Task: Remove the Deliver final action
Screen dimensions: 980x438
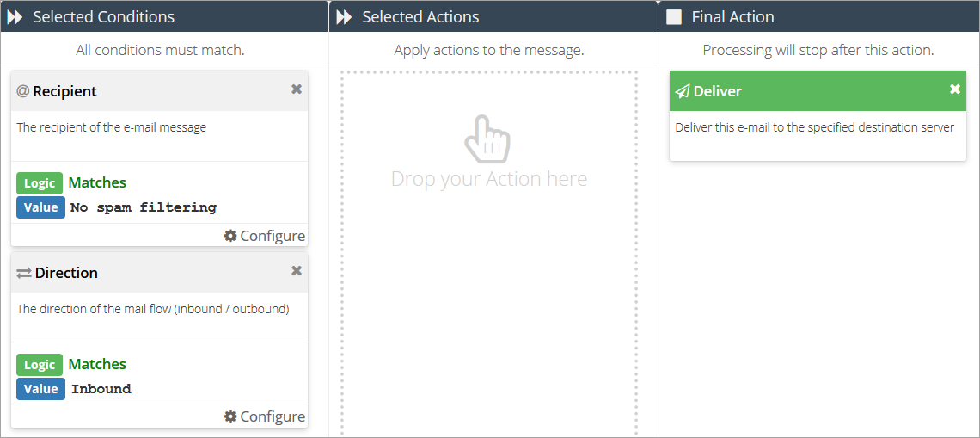Action: 954,89
